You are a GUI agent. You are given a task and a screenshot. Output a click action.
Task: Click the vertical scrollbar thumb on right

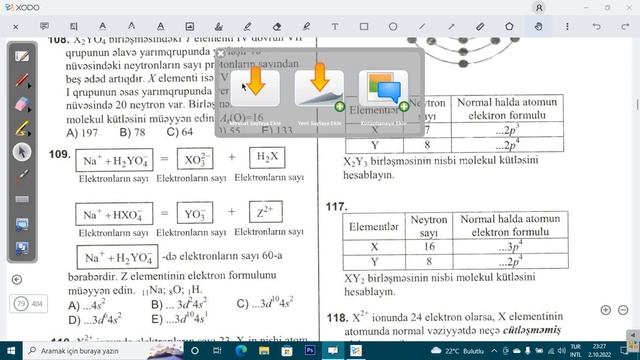(x=637, y=104)
